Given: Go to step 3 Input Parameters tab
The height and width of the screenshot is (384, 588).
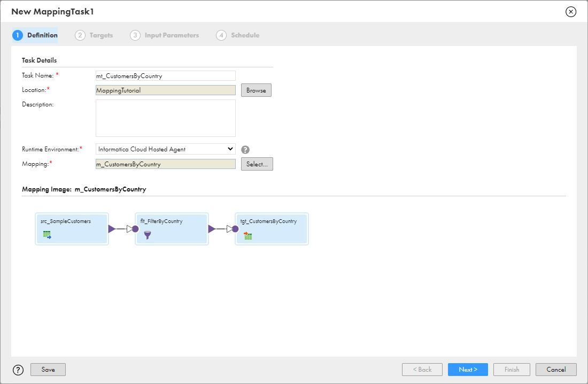Looking at the screenshot, I should 164,35.
